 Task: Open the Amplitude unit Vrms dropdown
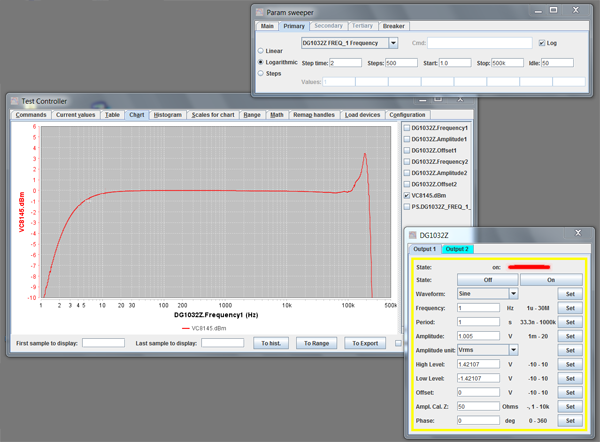[x=514, y=350]
